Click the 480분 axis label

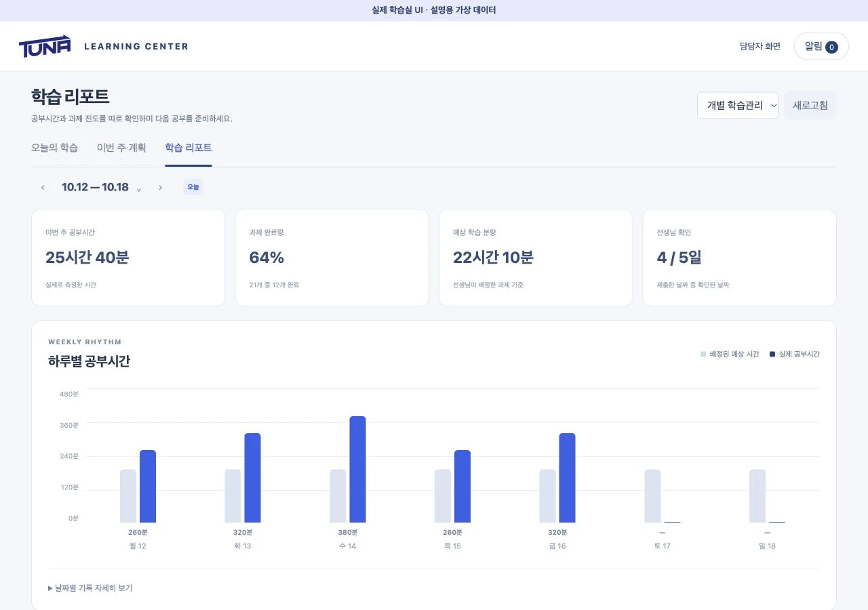pos(69,394)
